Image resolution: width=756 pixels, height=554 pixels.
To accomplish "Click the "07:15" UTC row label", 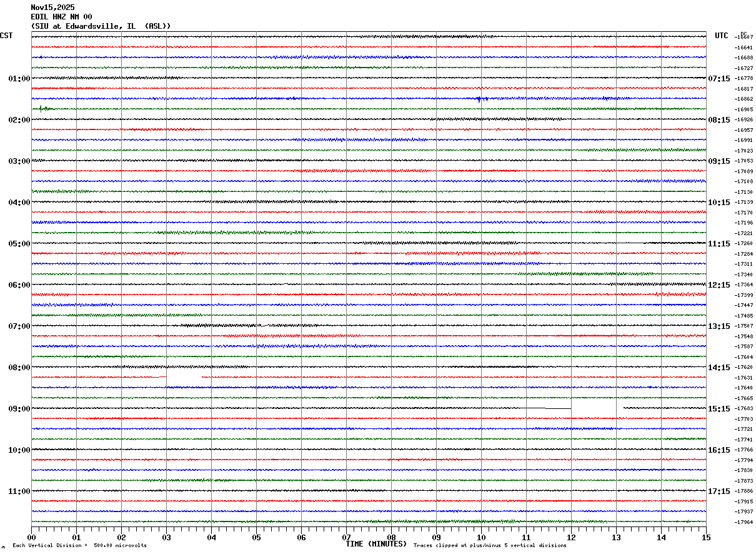I will (x=719, y=79).
